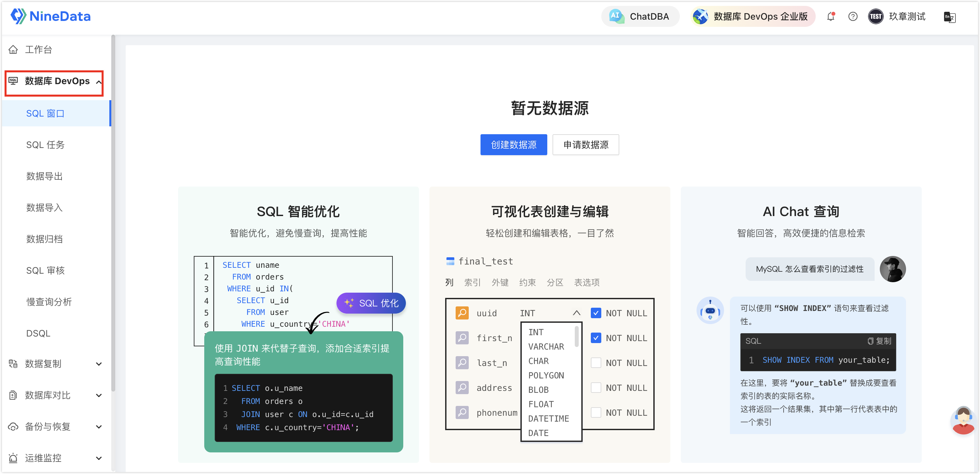The image size is (980, 474).
Task: Select the 表选项 tab
Action: click(x=587, y=282)
